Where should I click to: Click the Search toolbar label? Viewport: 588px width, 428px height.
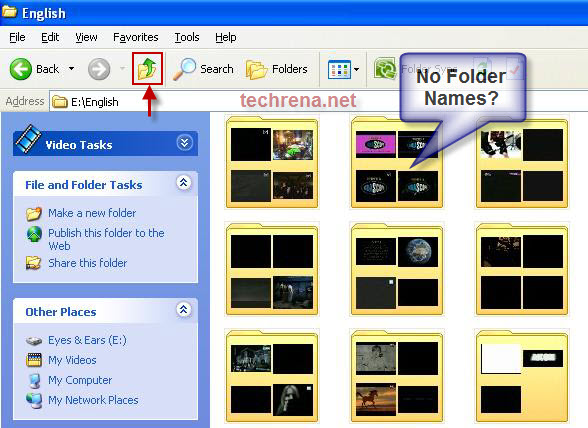pos(217,69)
